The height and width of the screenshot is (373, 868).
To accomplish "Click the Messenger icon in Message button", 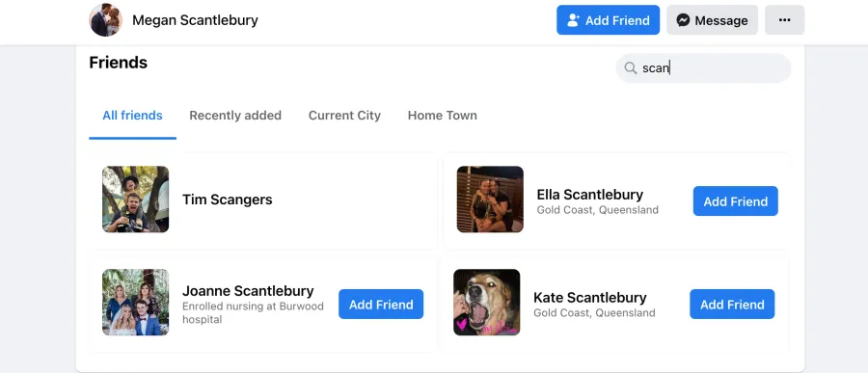I will 683,20.
